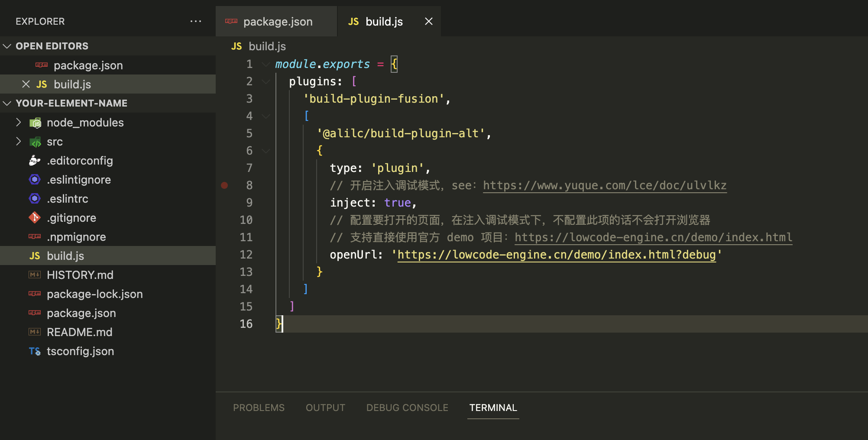The image size is (868, 440).
Task: Open tsconfig.json via its TS icon
Action: tap(34, 351)
